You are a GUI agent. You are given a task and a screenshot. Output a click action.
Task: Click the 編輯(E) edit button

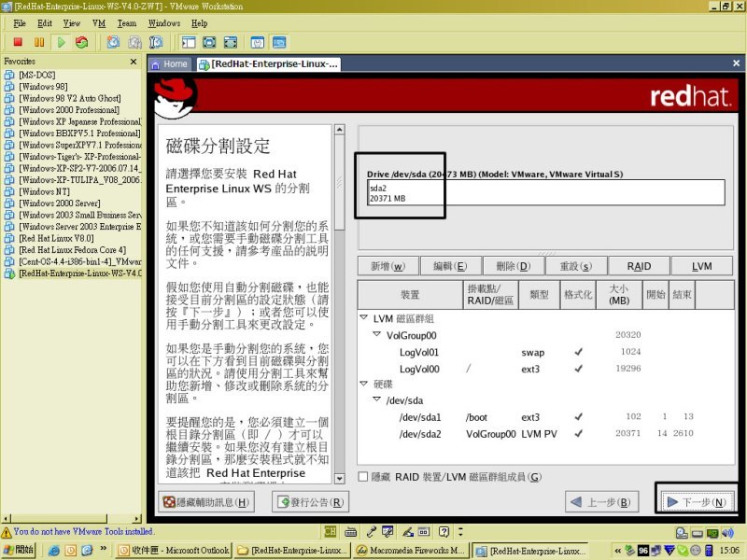[450, 266]
